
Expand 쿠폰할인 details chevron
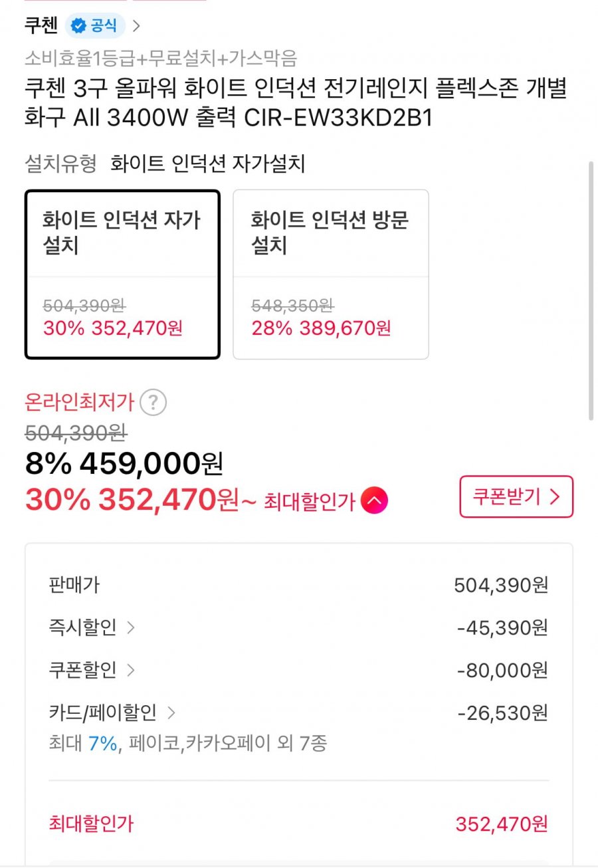[x=130, y=670]
